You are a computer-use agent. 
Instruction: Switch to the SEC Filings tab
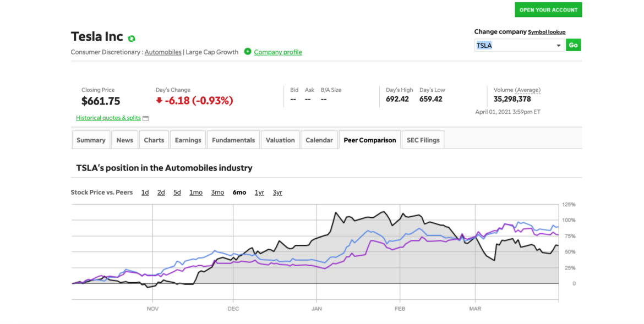click(422, 139)
